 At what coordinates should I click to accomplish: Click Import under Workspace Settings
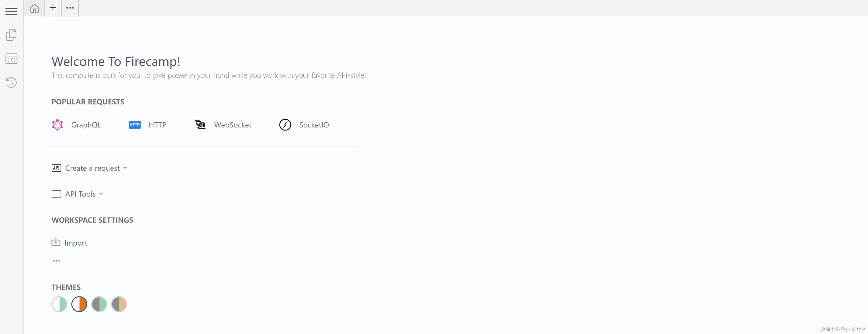(x=75, y=243)
